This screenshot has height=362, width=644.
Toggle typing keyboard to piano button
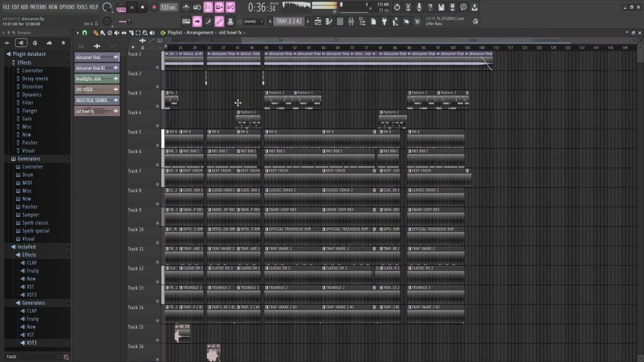click(x=186, y=22)
